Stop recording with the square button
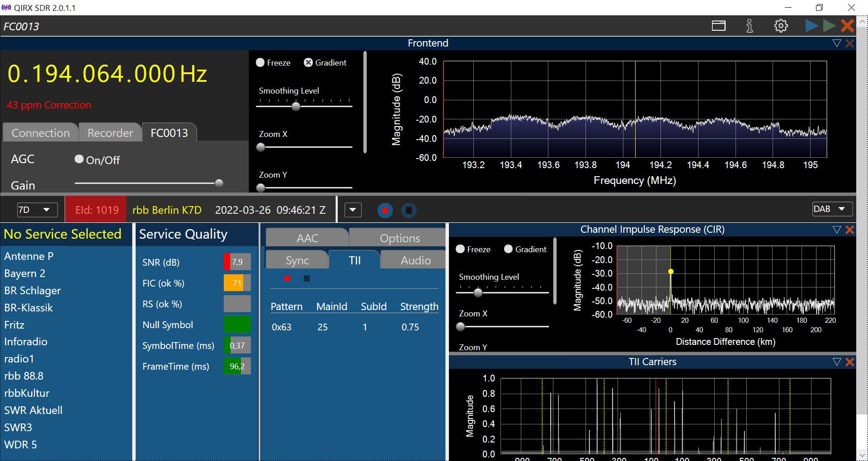The width and height of the screenshot is (868, 461). (409, 210)
